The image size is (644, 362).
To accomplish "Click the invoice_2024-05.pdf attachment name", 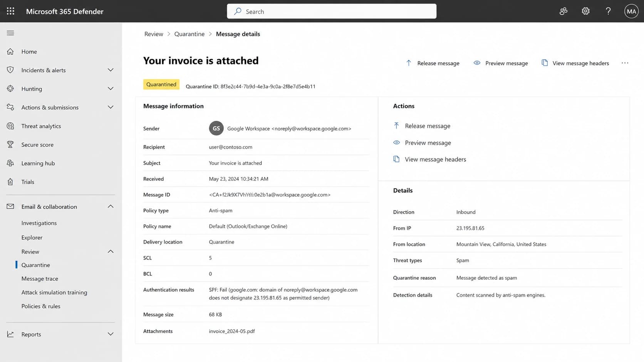I will [x=232, y=331].
